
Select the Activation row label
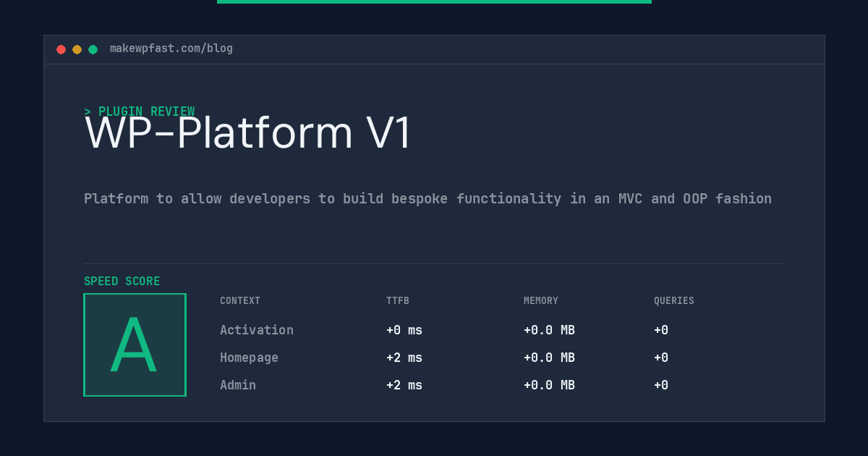click(x=257, y=330)
